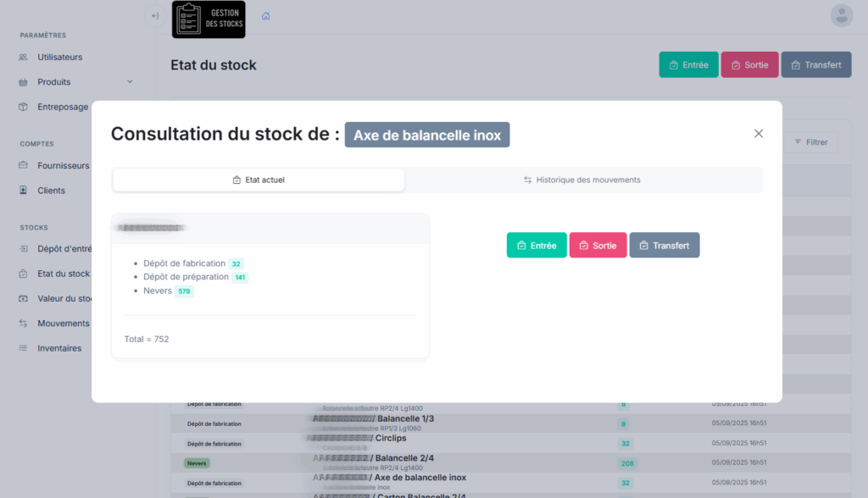The height and width of the screenshot is (498, 868).
Task: Click the Valeur du stock icon
Action: (24, 298)
